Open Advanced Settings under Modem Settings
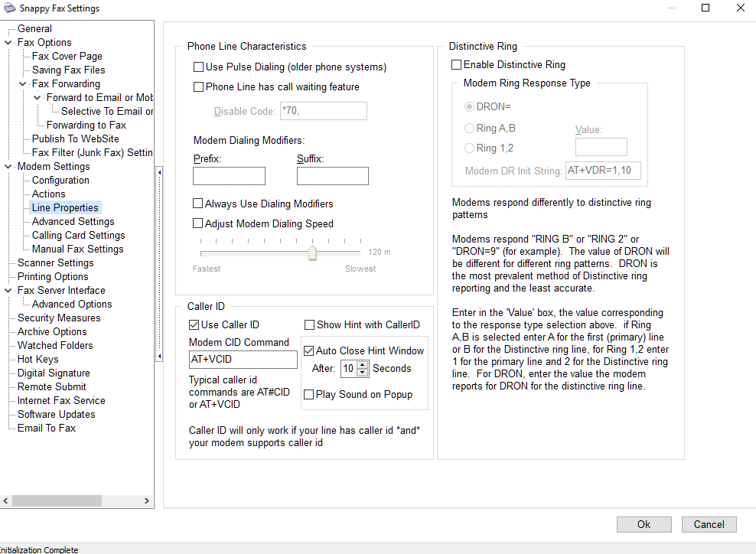Screen dimensions: 756x554 [73, 221]
